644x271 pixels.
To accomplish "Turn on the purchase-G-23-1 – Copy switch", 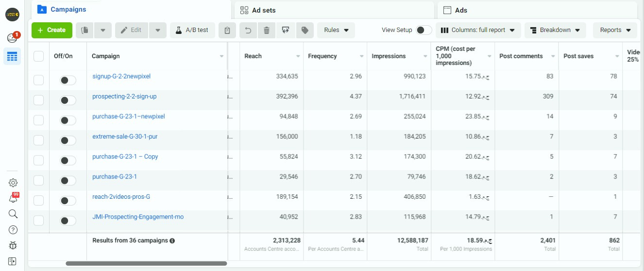I will click(x=68, y=160).
